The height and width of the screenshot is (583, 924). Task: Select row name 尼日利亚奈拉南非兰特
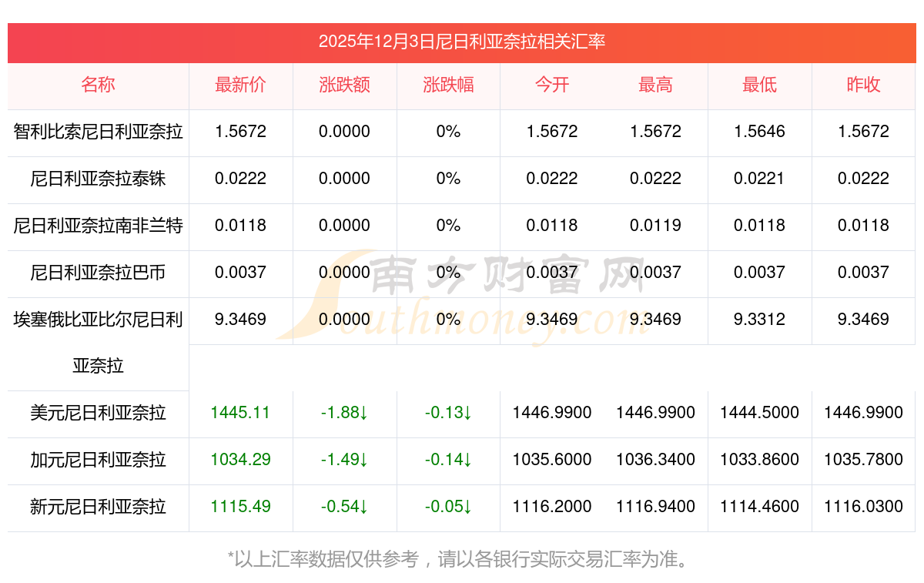pyautogui.click(x=98, y=226)
